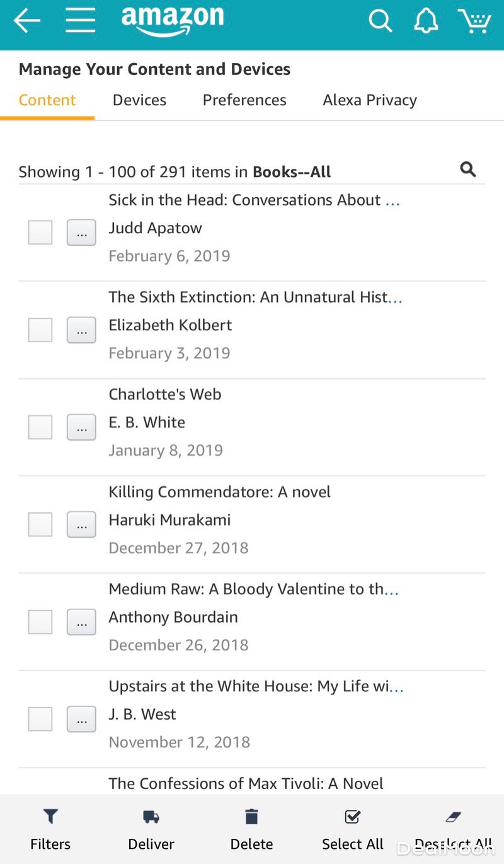The width and height of the screenshot is (504, 864).
Task: Tap the Delete trash icon
Action: coord(252,817)
